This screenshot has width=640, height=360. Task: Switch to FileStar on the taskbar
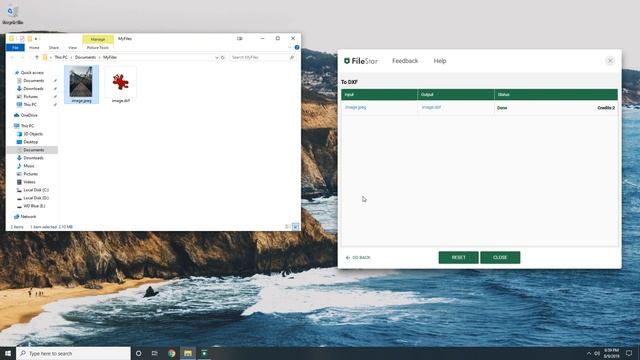(204, 353)
